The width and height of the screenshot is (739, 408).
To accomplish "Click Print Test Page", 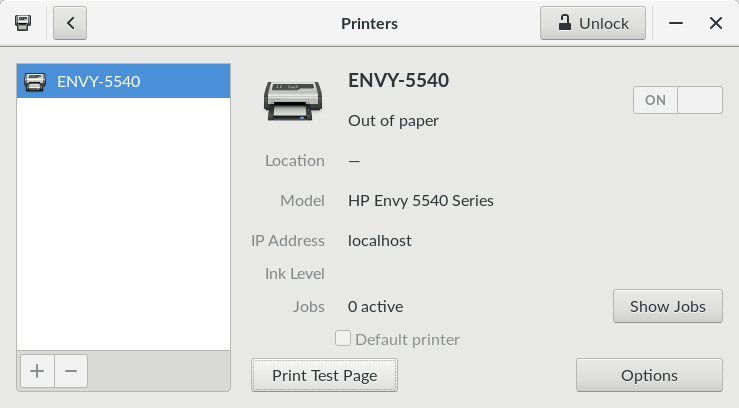I will [x=324, y=375].
